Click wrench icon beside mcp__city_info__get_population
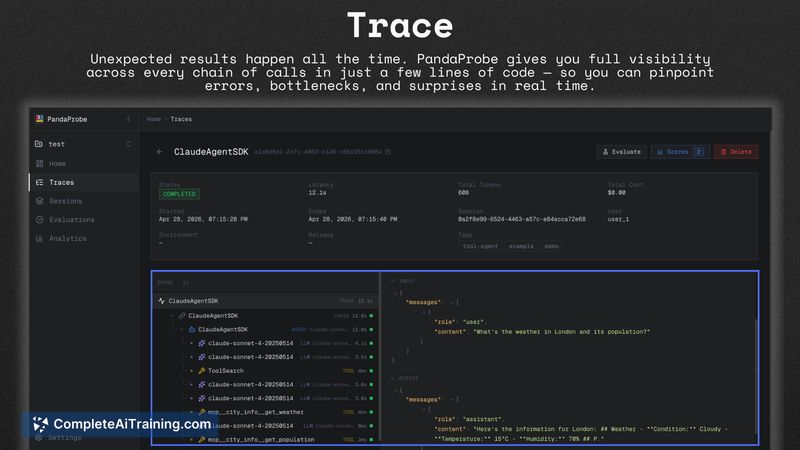The height and width of the screenshot is (450, 800). [x=202, y=439]
